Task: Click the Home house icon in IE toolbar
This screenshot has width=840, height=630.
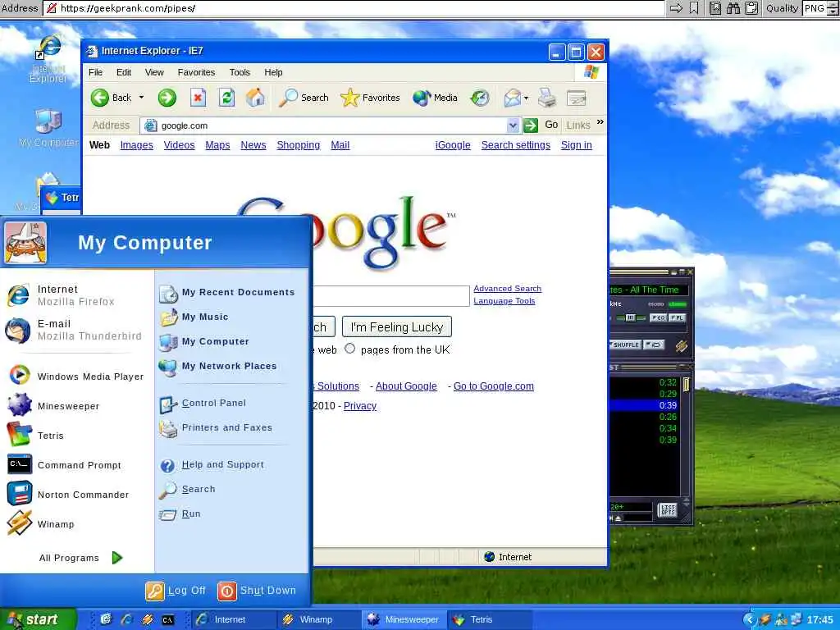Action: [255, 98]
